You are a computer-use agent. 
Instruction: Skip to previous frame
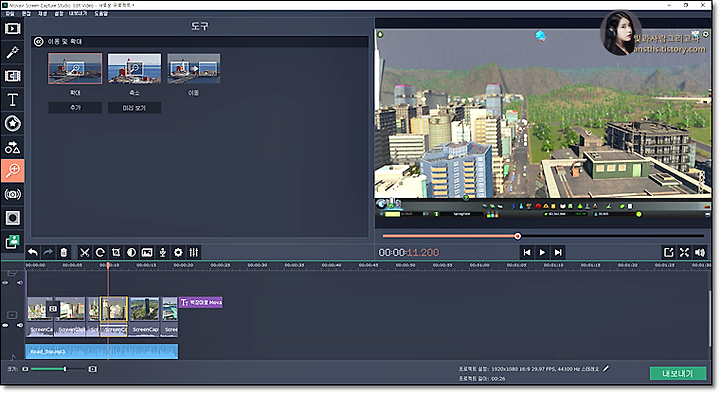[x=527, y=252]
